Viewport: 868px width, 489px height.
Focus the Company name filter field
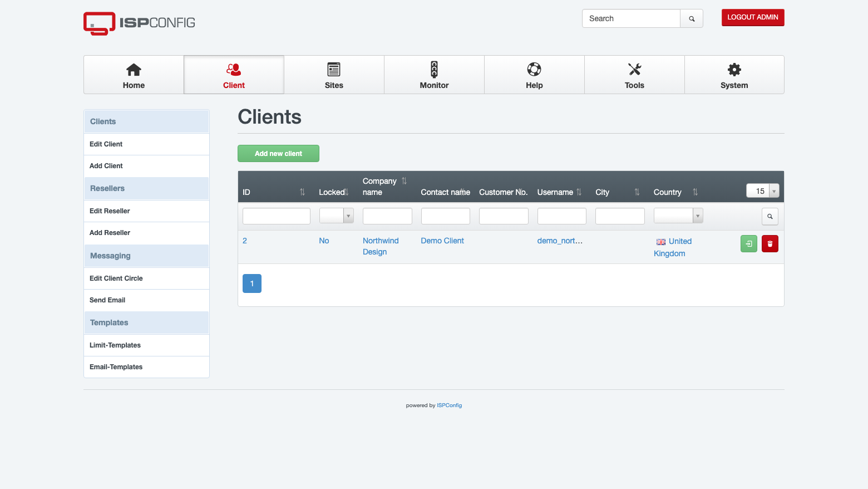click(387, 216)
